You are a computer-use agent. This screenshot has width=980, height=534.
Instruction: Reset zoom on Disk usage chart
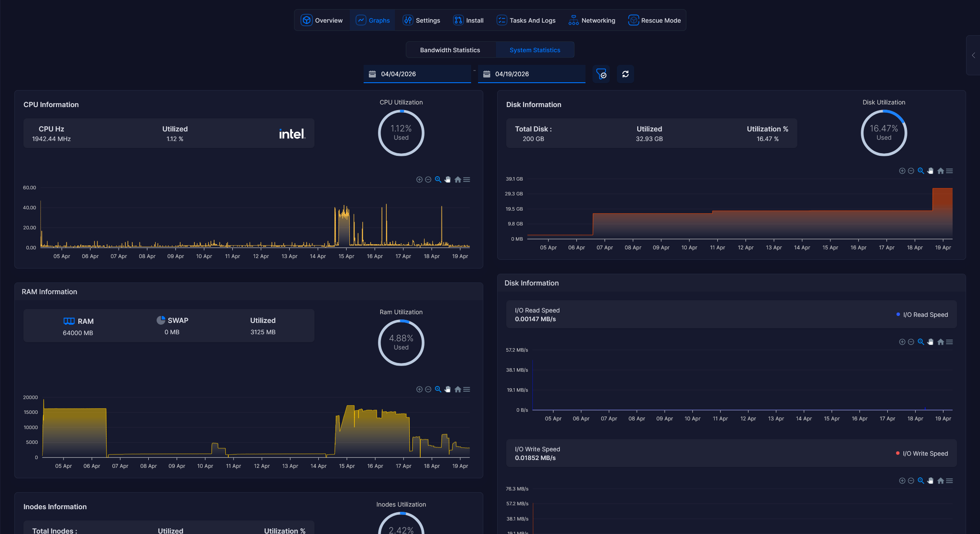point(940,171)
